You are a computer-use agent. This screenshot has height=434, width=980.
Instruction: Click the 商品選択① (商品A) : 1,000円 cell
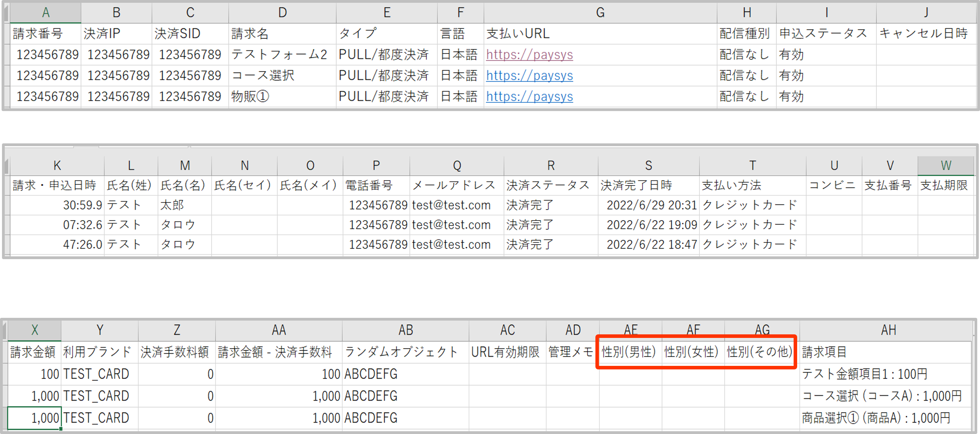click(x=876, y=418)
